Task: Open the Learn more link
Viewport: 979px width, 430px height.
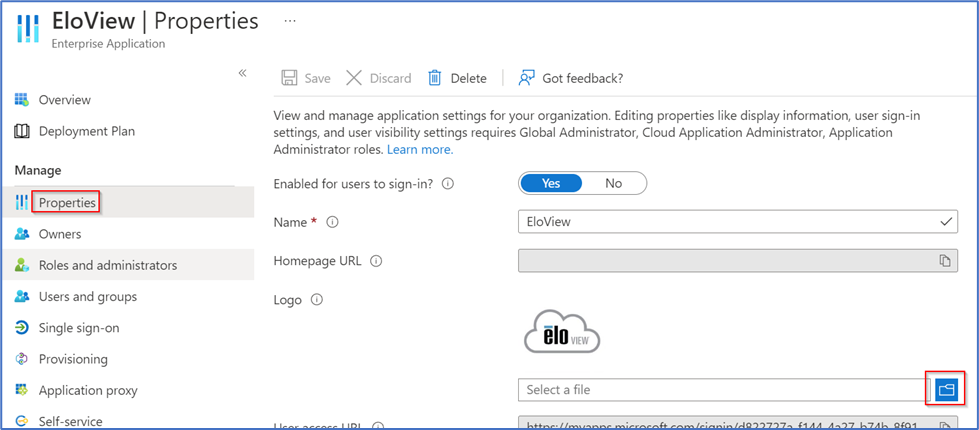Action: (420, 150)
